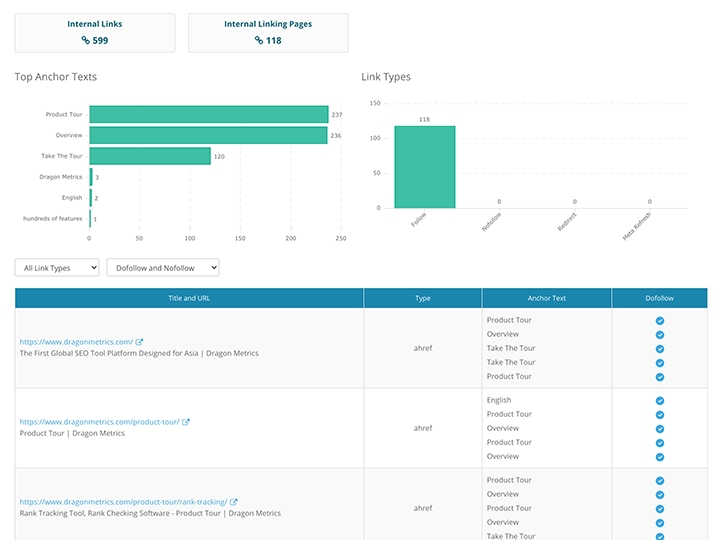Open the rank-tracking page URL link

click(x=123, y=501)
